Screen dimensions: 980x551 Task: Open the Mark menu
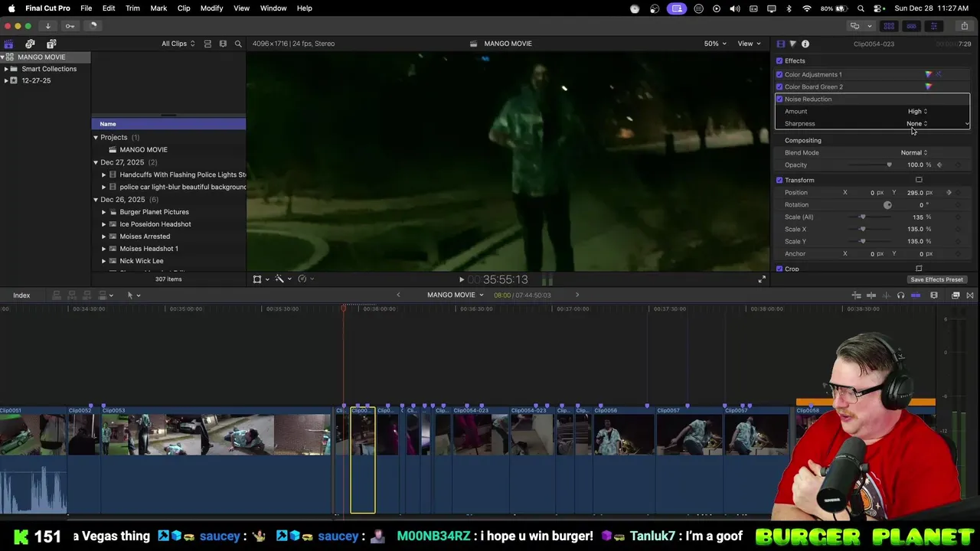(x=158, y=8)
